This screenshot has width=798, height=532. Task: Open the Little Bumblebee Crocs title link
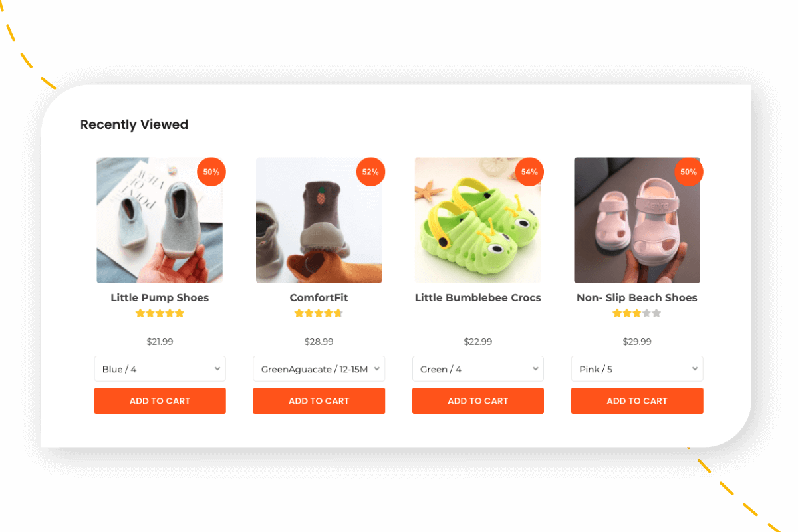(478, 298)
